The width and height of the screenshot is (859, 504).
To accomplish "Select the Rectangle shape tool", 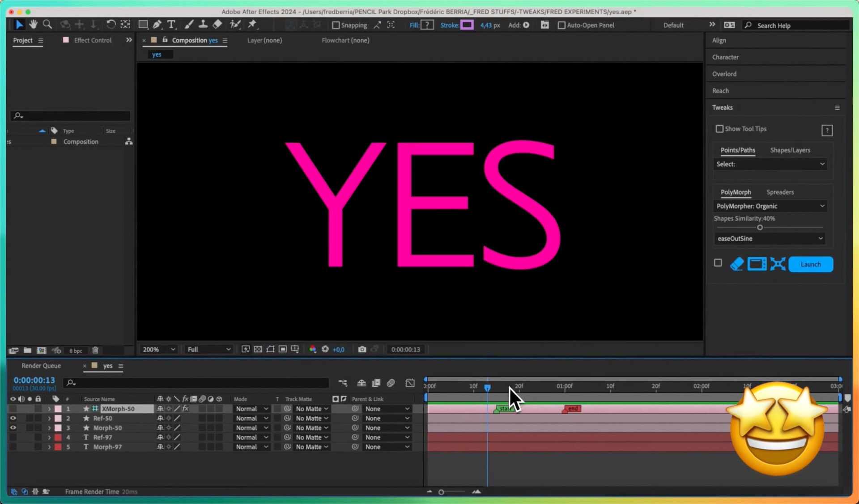I will point(143,25).
